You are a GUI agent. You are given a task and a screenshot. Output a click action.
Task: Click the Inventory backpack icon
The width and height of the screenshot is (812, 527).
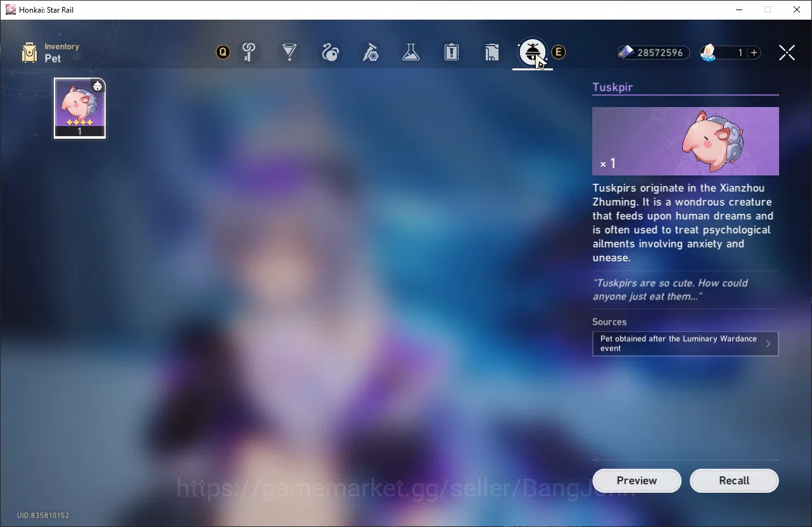click(29, 53)
